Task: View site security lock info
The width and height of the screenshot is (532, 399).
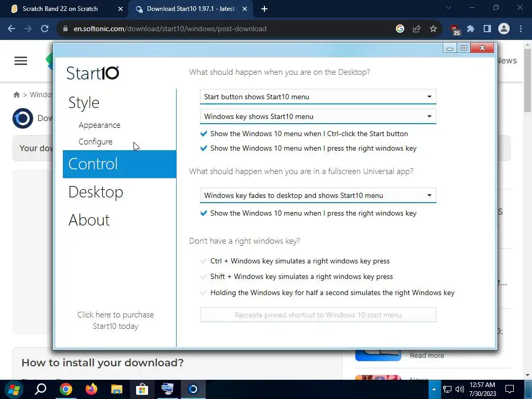Action: (65, 29)
